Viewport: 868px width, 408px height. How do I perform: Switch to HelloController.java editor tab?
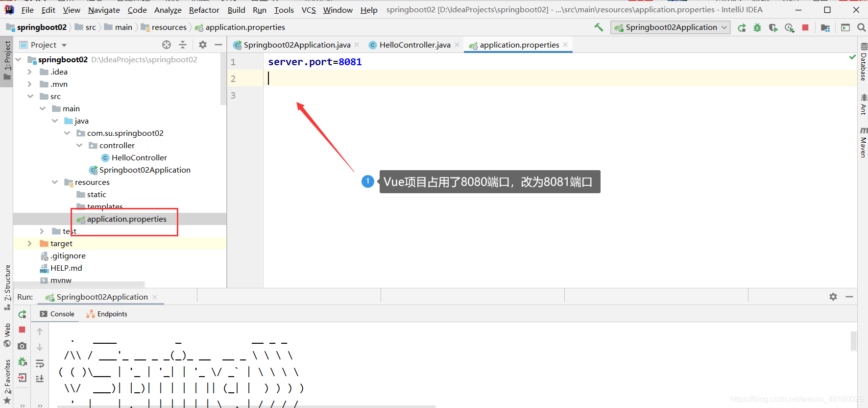(x=414, y=45)
